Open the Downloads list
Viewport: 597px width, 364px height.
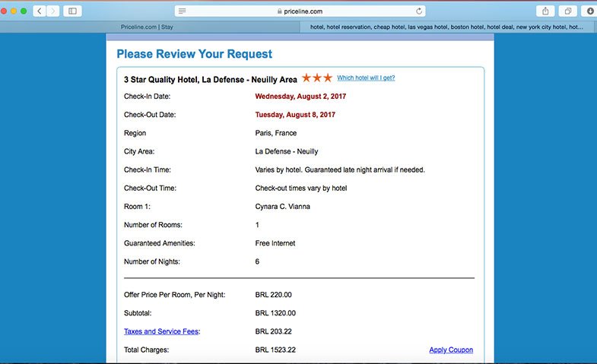pos(589,11)
